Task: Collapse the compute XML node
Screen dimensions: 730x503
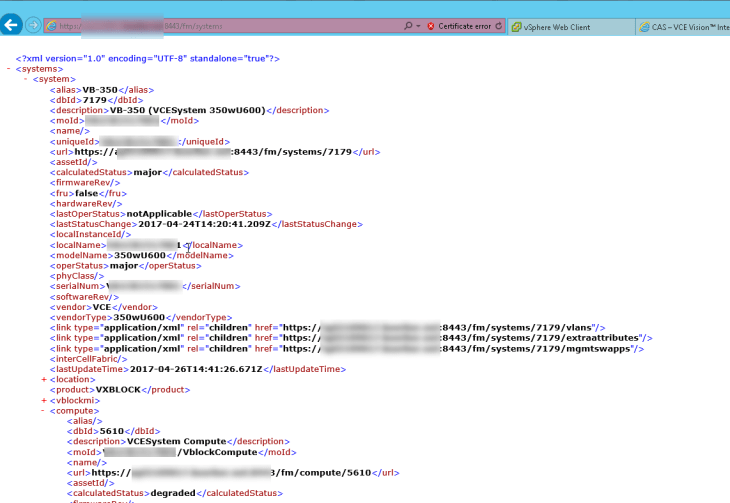Action: pos(43,410)
